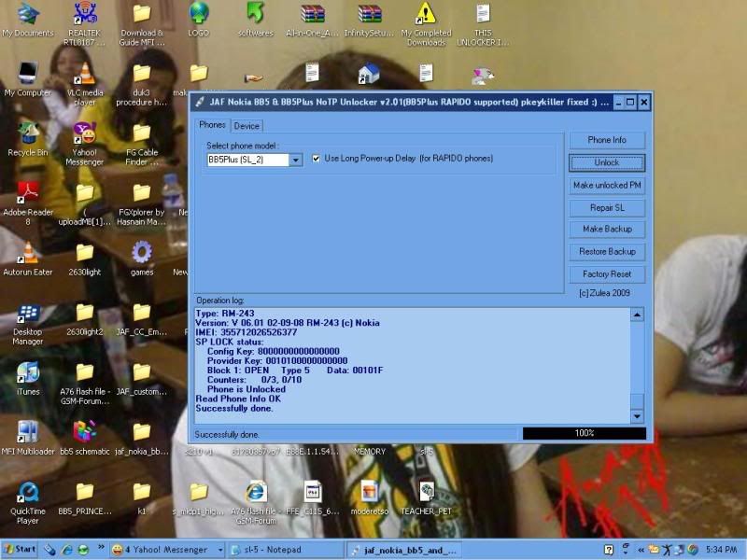Open the games desktop icon
This screenshot has width=747, height=560.
(142, 259)
